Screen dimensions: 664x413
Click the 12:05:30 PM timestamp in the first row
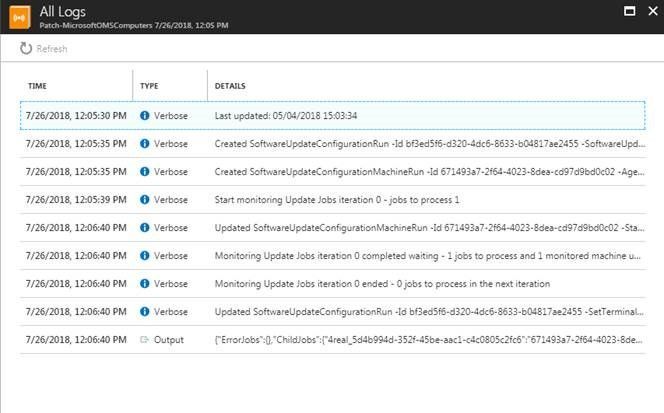click(77, 116)
